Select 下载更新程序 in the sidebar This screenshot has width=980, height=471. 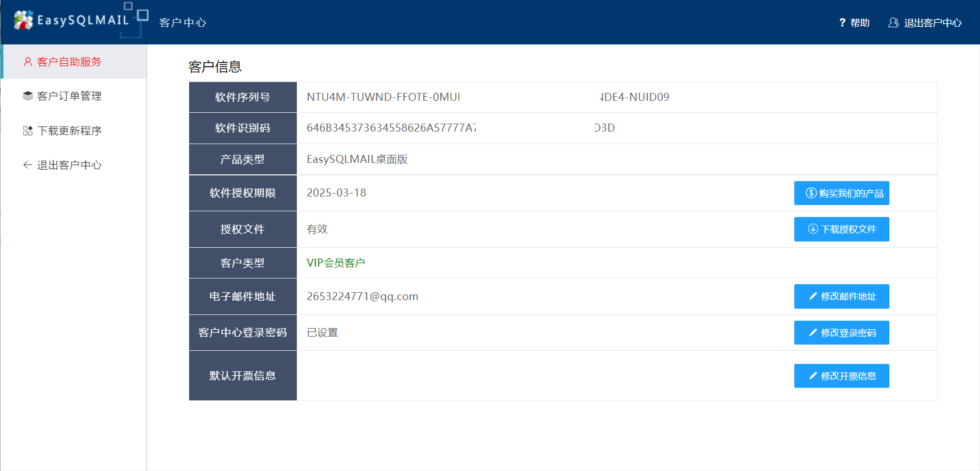[73, 130]
